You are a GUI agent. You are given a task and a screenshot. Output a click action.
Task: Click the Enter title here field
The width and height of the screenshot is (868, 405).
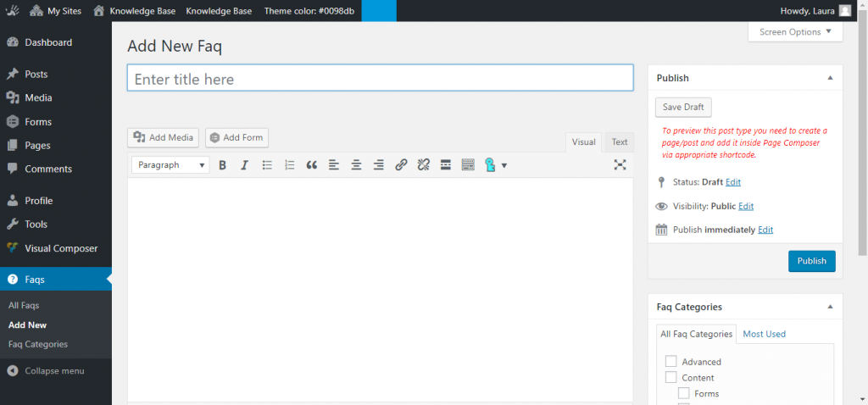coord(380,79)
